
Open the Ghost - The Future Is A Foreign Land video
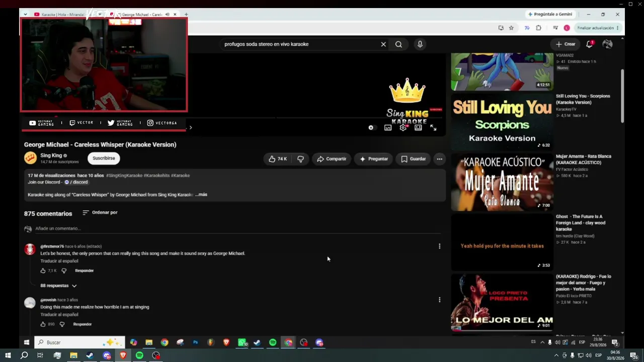pyautogui.click(x=502, y=242)
